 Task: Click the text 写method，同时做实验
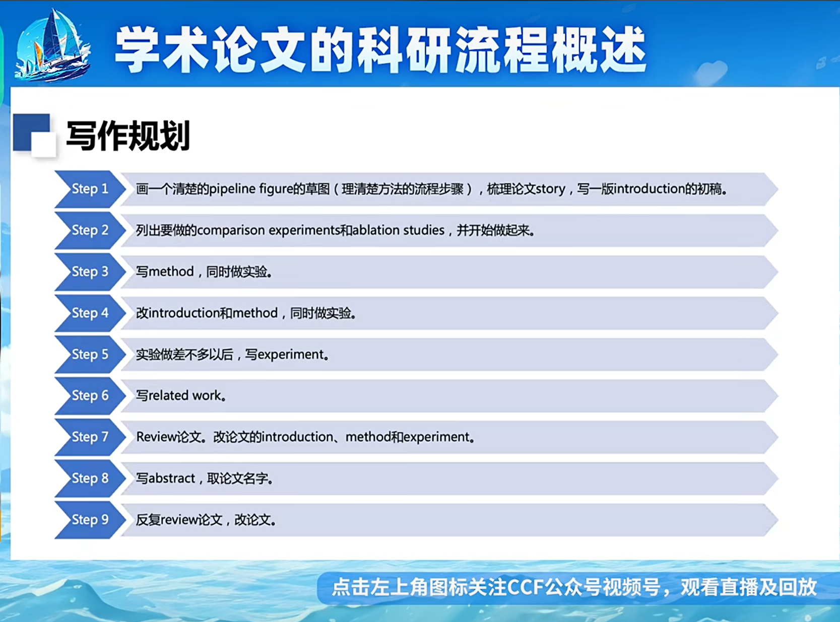(x=205, y=271)
